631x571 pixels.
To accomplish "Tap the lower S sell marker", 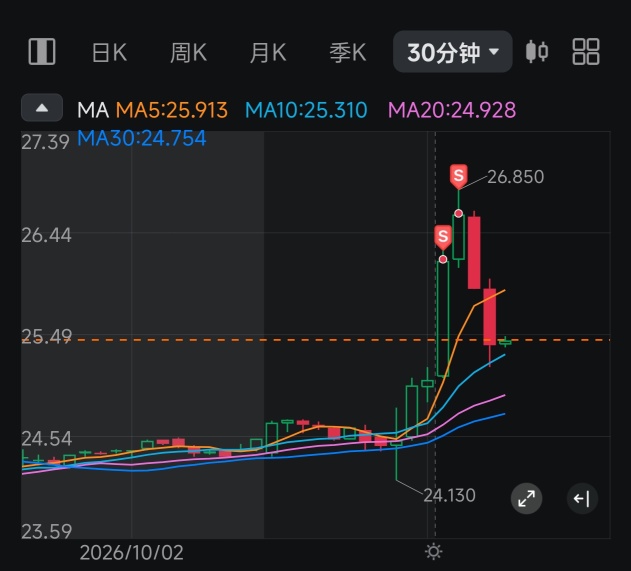I will point(443,236).
